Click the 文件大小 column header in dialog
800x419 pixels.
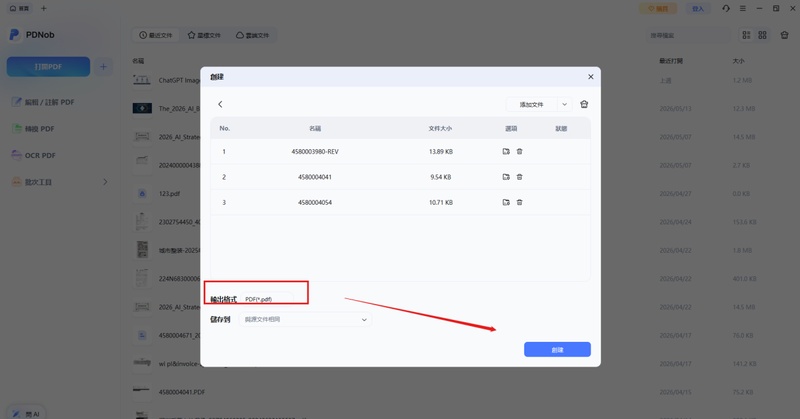pyautogui.click(x=440, y=129)
